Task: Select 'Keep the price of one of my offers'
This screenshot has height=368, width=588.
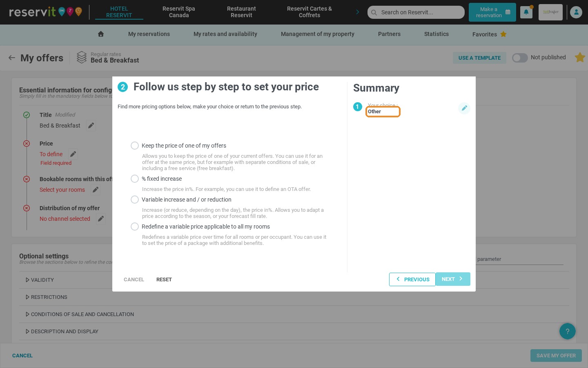Action: click(135, 146)
